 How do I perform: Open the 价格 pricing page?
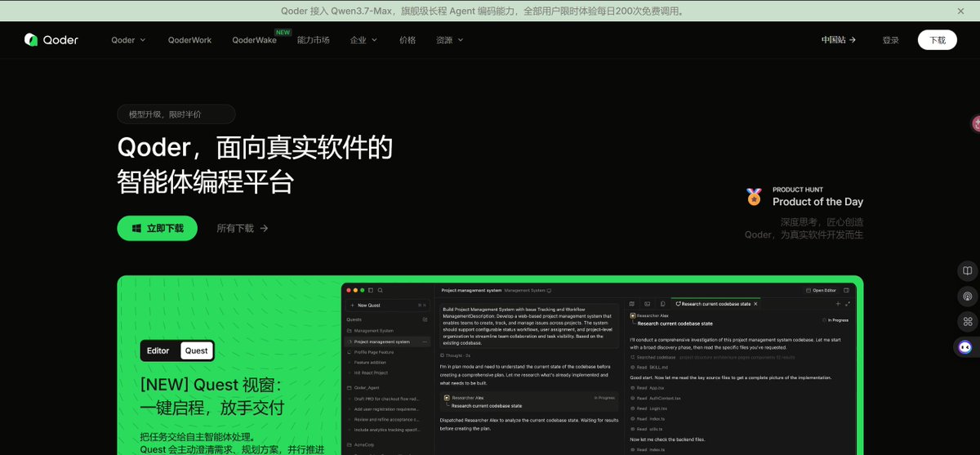408,40
